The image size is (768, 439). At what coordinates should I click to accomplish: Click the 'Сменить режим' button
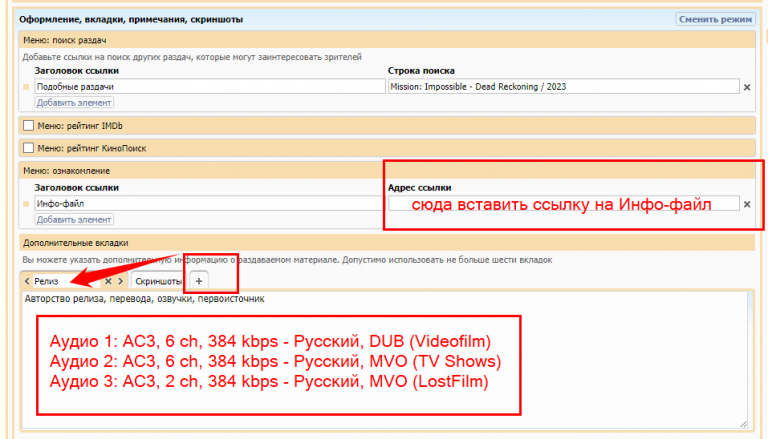click(715, 20)
